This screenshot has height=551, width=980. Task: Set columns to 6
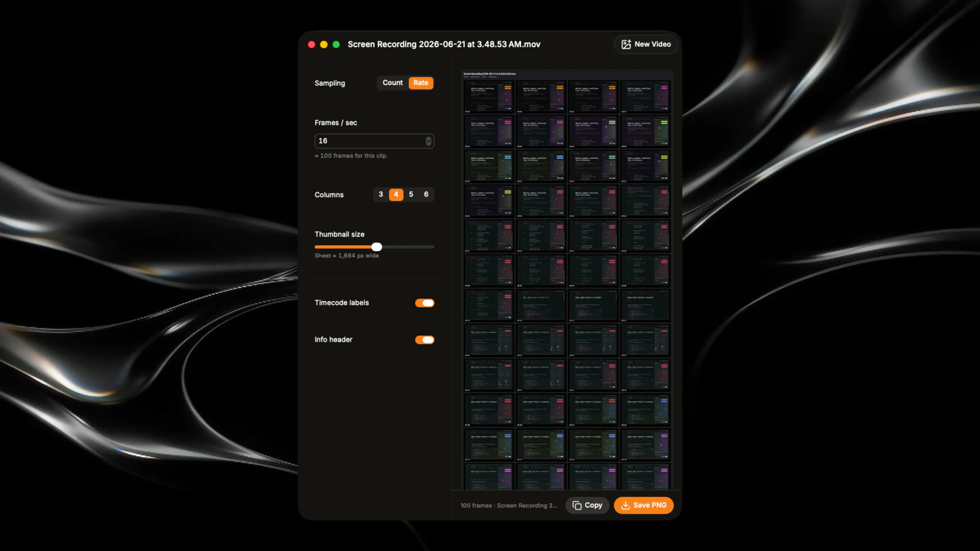[426, 194]
